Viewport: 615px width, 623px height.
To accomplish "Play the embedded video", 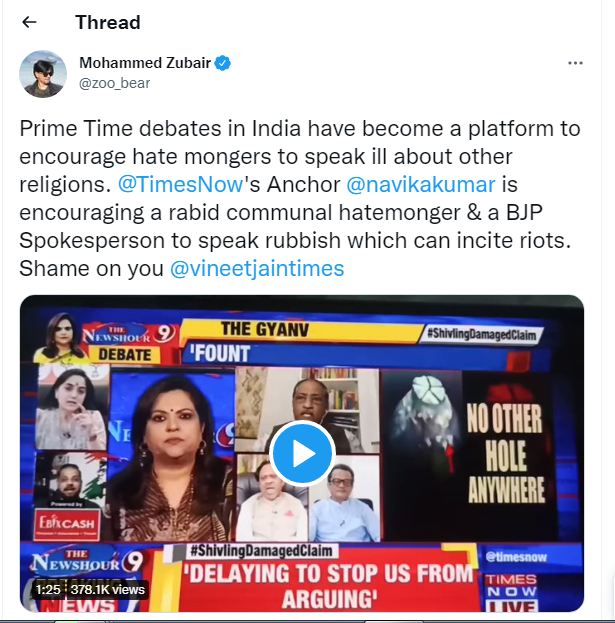I will pos(302,453).
